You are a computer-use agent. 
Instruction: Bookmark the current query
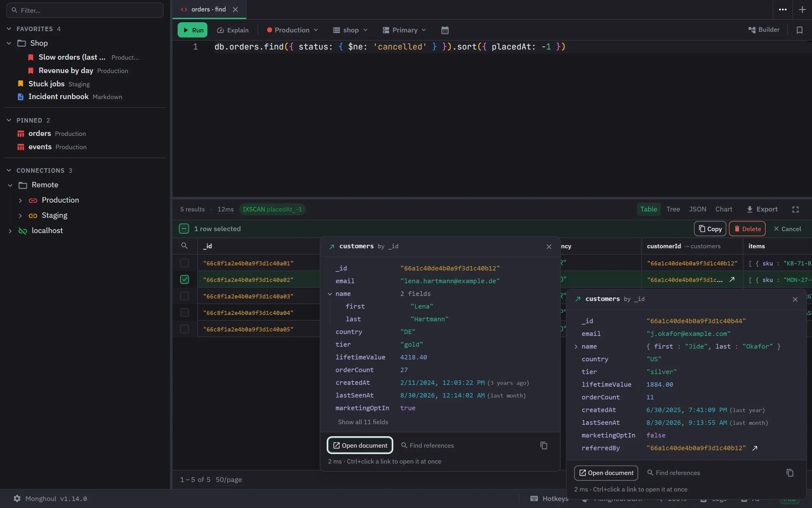pos(800,30)
